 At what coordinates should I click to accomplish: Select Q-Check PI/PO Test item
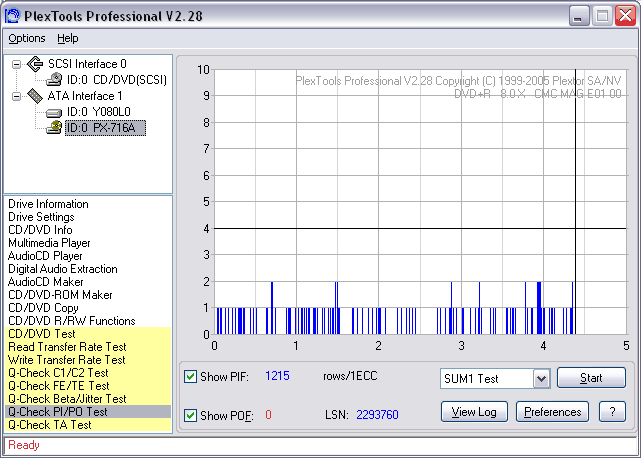pos(88,412)
